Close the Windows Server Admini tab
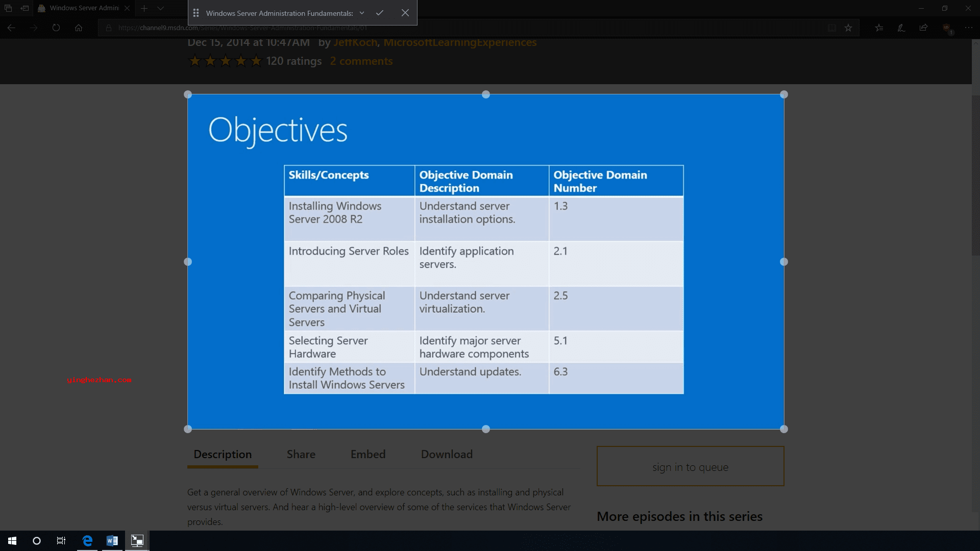980x551 pixels. 127,8
